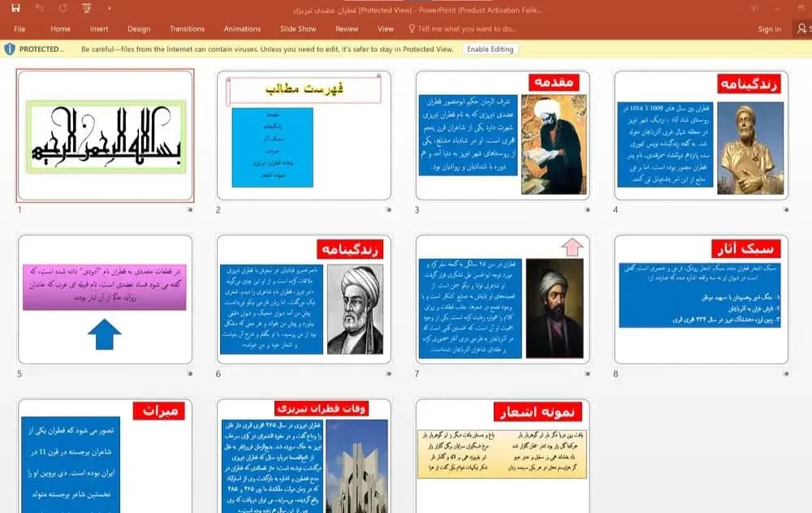
Task: Click the slide number 6 label
Action: pos(218,373)
